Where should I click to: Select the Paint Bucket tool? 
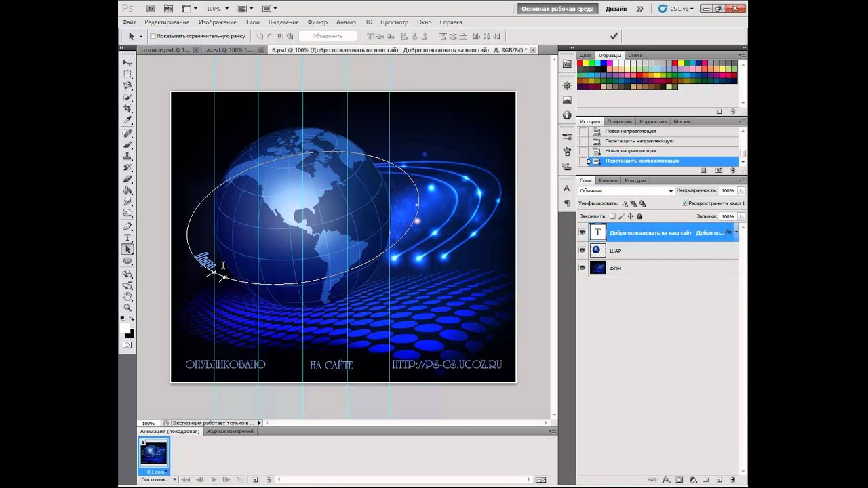[127, 191]
